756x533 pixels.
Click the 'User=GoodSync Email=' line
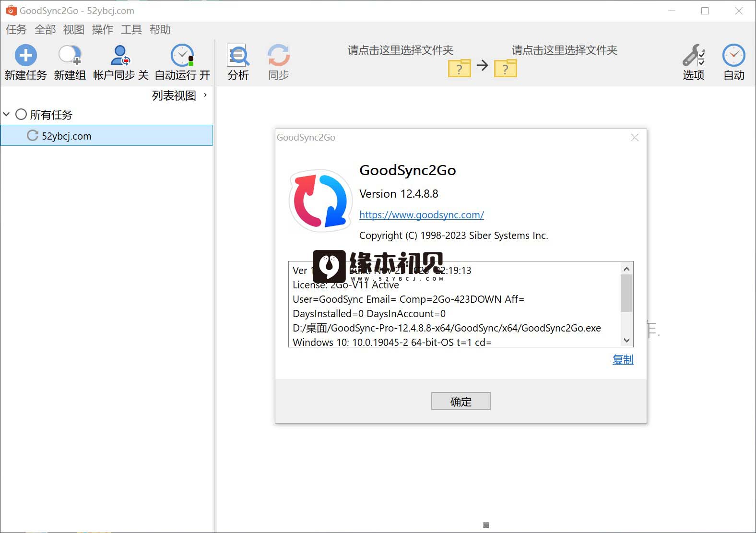[x=409, y=299]
